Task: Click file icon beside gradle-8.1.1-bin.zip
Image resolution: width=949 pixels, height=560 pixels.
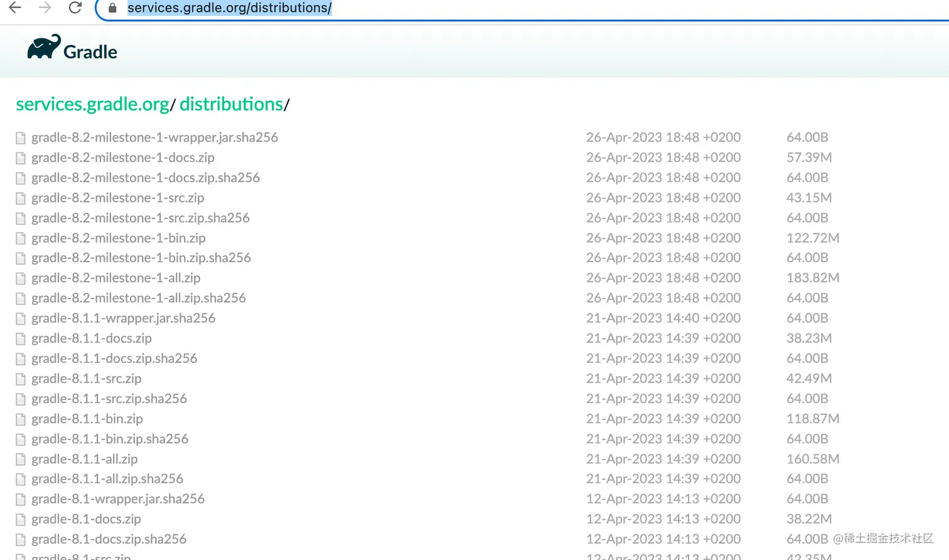Action: click(21, 419)
